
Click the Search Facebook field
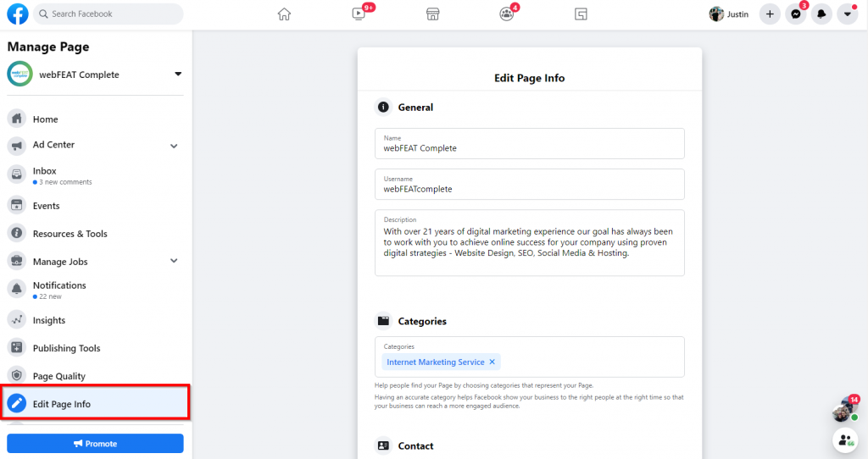tap(108, 14)
